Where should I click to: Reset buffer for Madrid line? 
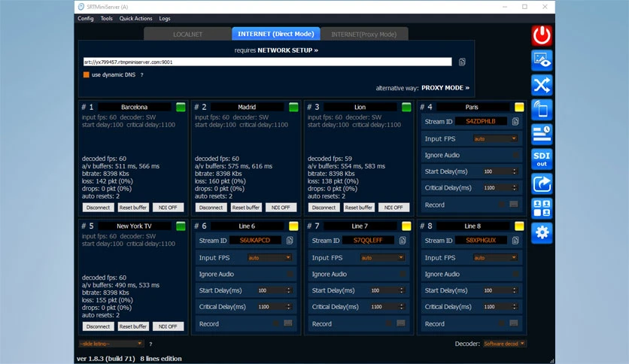(246, 208)
